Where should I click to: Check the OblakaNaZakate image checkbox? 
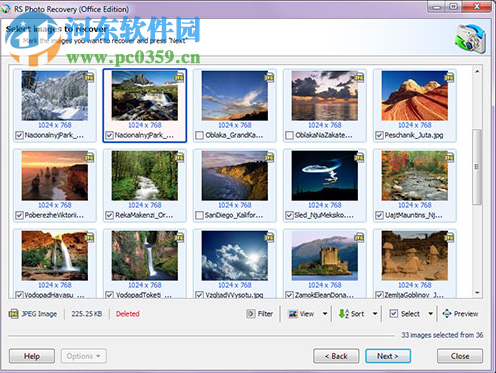[289, 135]
